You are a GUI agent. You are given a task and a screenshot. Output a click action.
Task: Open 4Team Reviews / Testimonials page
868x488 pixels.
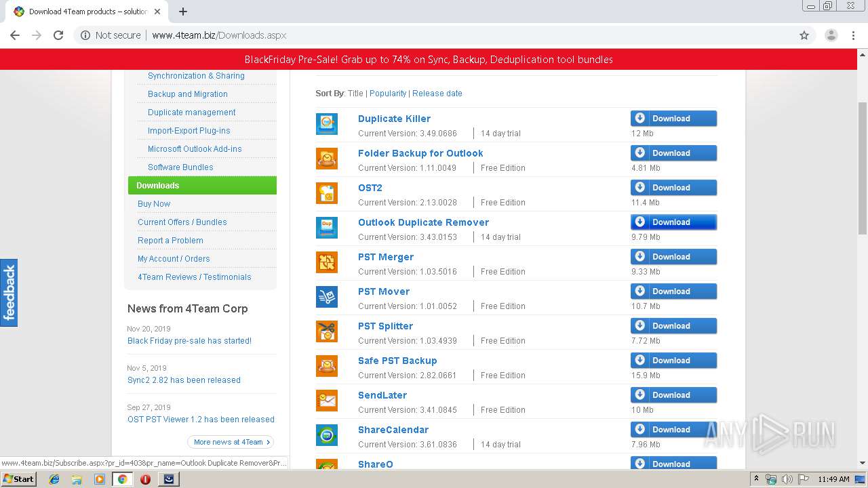point(195,277)
